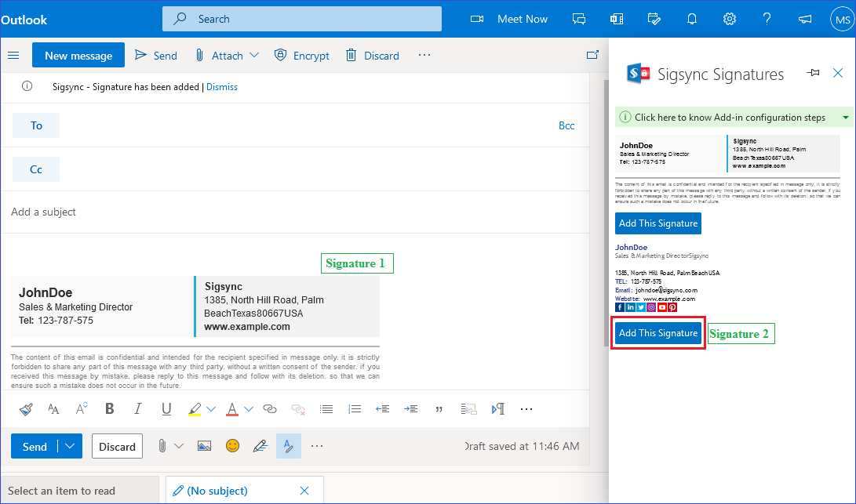Screen dimensions: 856x504
Task: Click Add This Signature for Signature 2
Action: coord(657,333)
